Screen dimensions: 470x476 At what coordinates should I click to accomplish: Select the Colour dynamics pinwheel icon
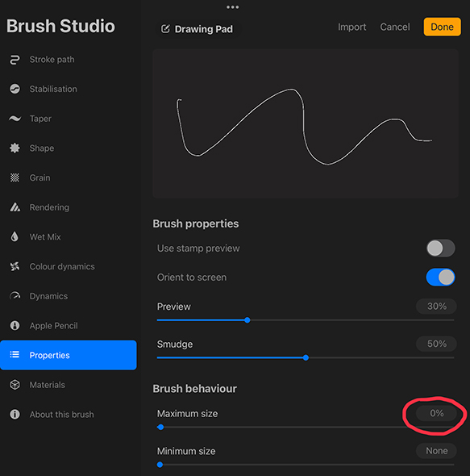coord(15,266)
